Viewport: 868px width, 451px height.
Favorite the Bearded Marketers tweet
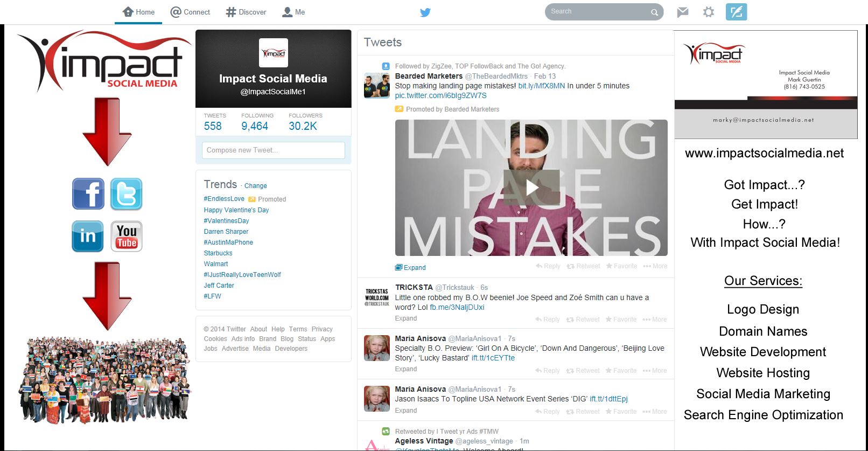[621, 266]
